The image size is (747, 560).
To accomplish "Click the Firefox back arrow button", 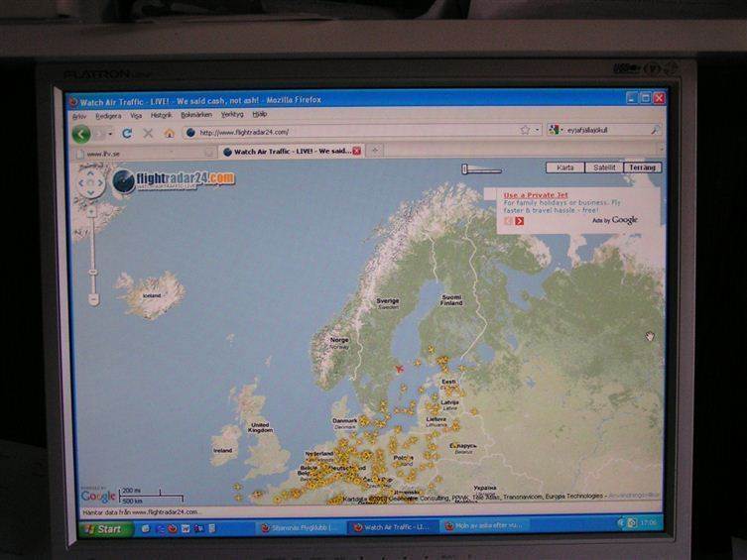I will pos(81,134).
